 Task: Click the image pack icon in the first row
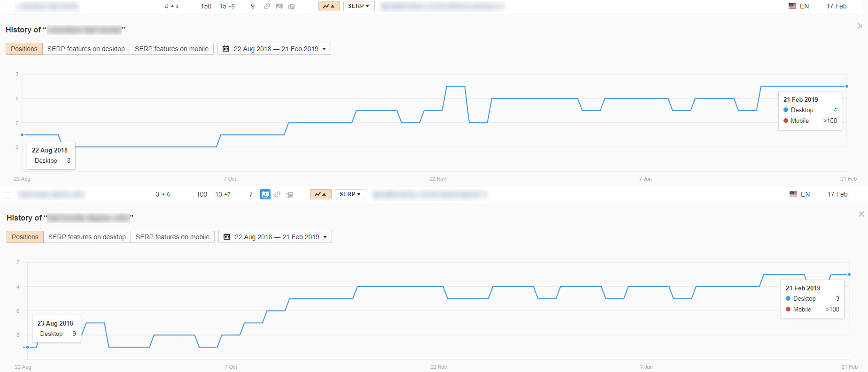coord(279,7)
